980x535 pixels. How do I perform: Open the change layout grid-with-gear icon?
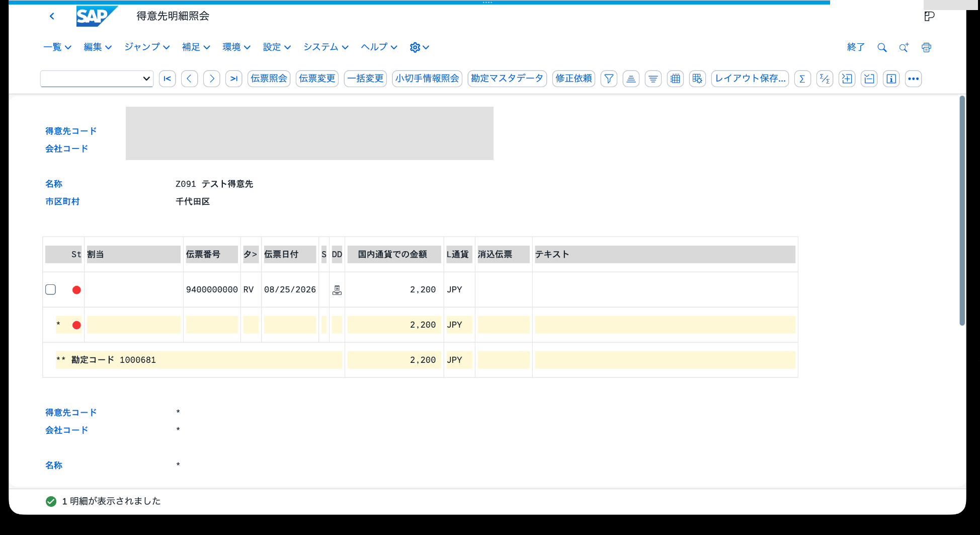click(697, 79)
